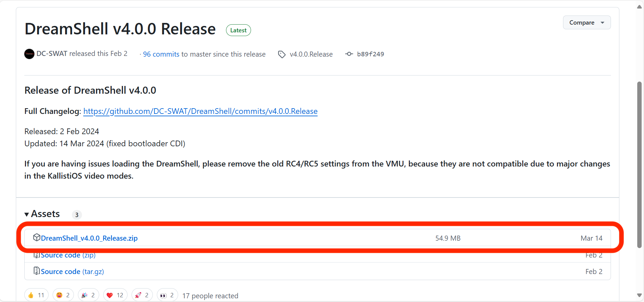Click the file icon for Source code tar.gz

pos(36,271)
